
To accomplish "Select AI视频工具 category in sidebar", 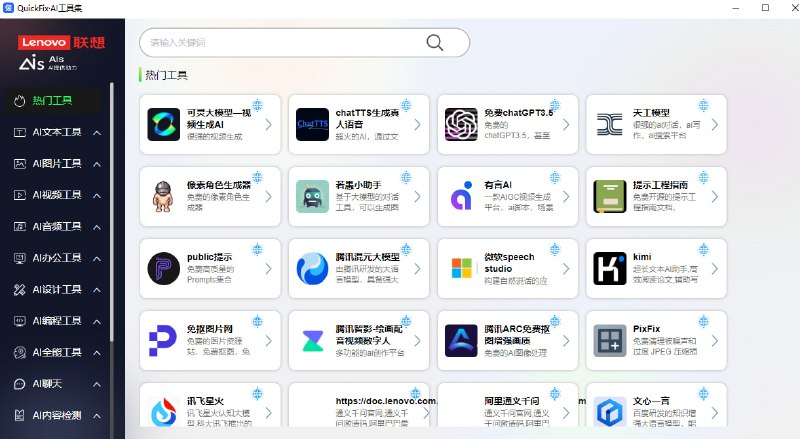I will pos(57,195).
